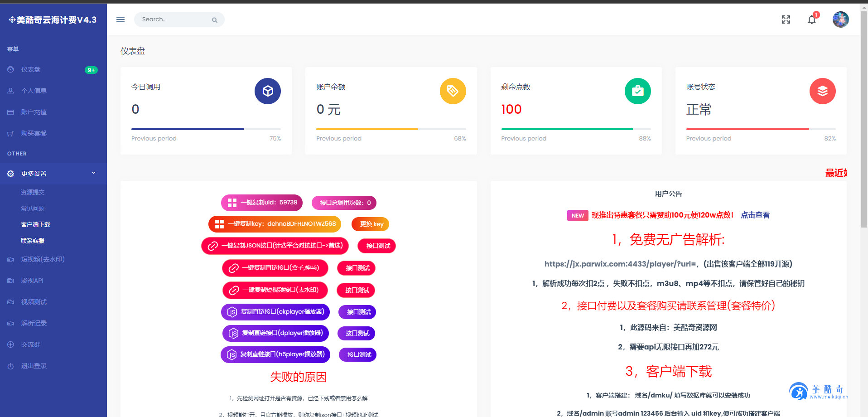Viewport: 868px width, 417px height.
Task: Click the search magnifier icon
Action: tap(215, 20)
